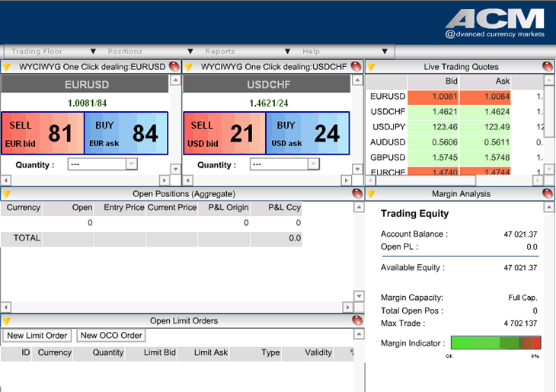Click the red ball icon on the EURUSD dealing panel

[174, 66]
